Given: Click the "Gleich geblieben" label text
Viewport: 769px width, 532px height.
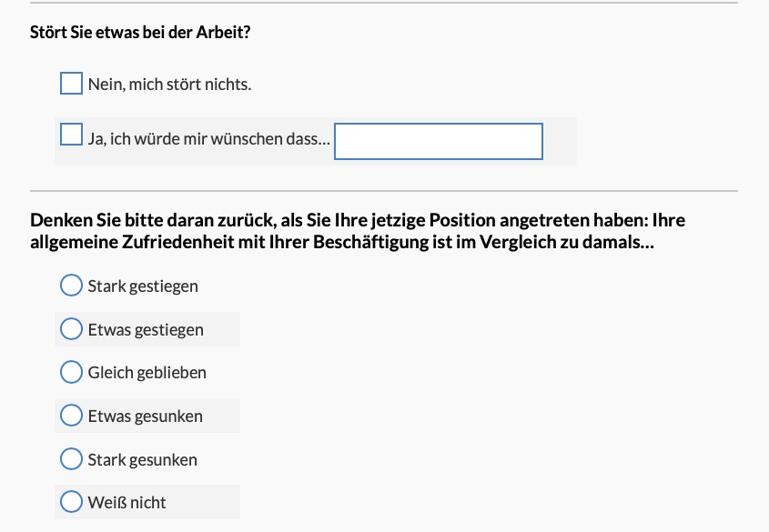Looking at the screenshot, I should click(147, 373).
